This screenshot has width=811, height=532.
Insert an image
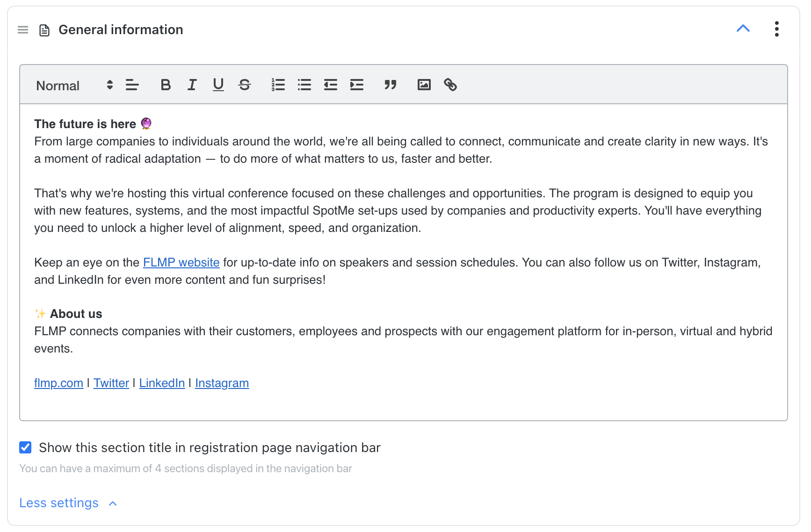coord(424,85)
